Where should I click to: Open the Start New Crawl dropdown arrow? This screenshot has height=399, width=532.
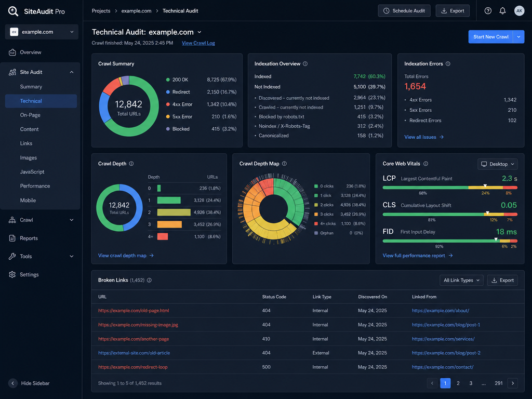[519, 37]
